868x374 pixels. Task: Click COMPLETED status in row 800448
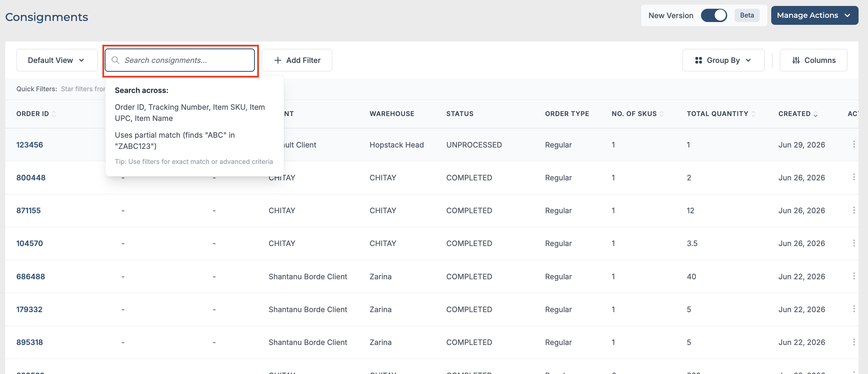[x=469, y=178]
